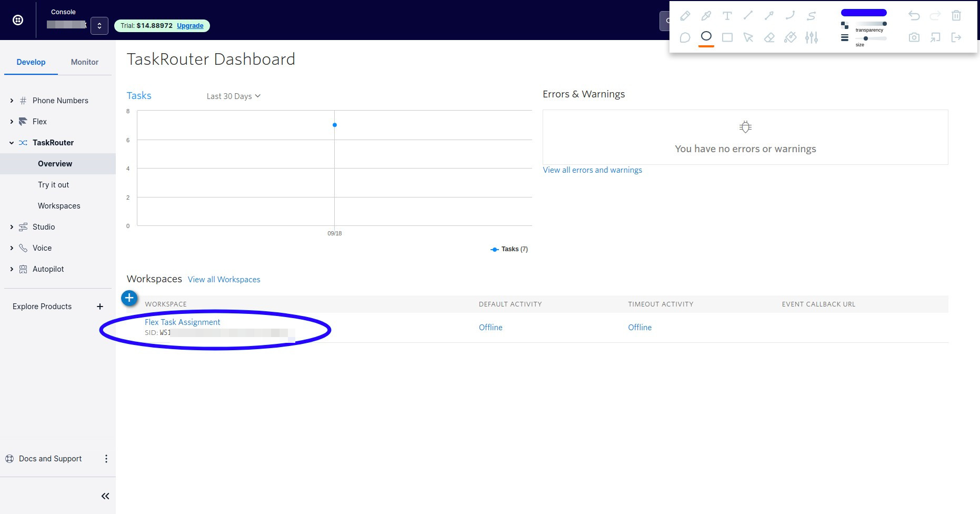Select the straight line tool
The height and width of the screenshot is (514, 980).
[x=748, y=16]
